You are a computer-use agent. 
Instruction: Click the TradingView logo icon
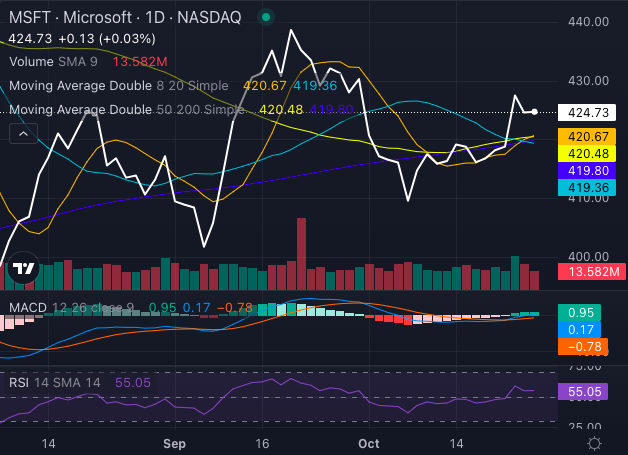click(x=23, y=269)
